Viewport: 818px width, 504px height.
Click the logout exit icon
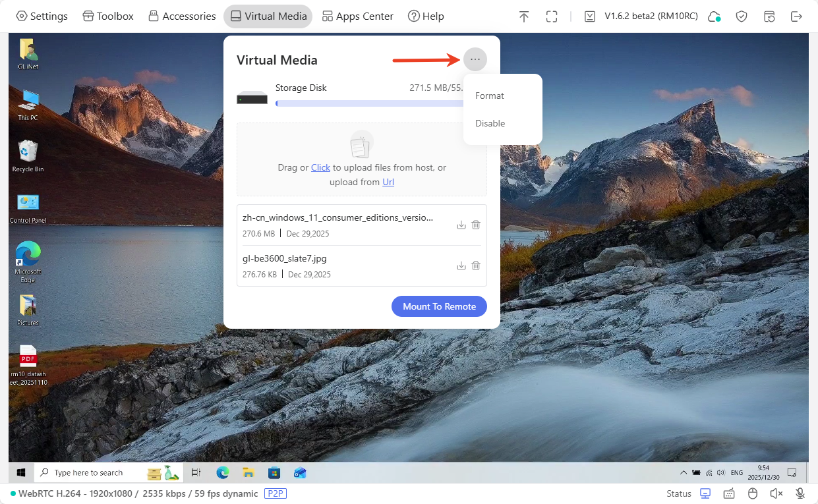pos(796,16)
